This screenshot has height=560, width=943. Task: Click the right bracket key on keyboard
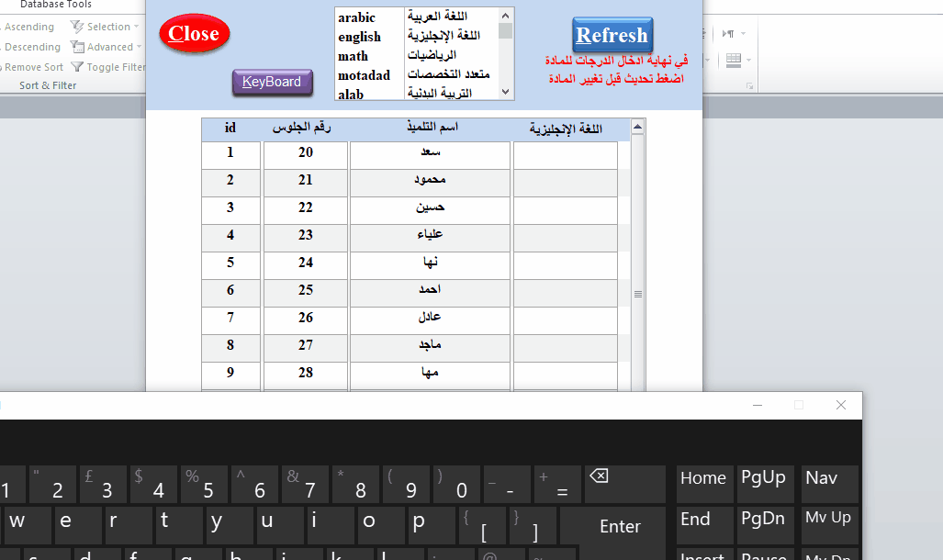pyautogui.click(x=533, y=525)
